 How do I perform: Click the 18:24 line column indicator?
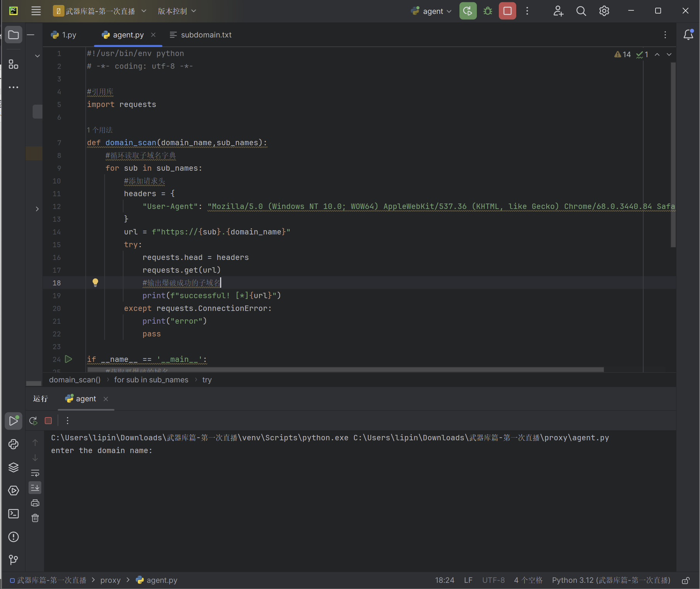(445, 580)
